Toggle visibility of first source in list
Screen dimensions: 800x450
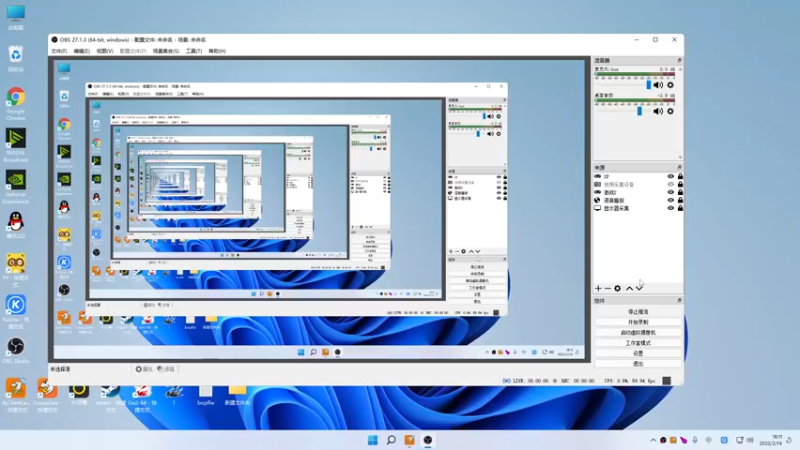point(670,177)
